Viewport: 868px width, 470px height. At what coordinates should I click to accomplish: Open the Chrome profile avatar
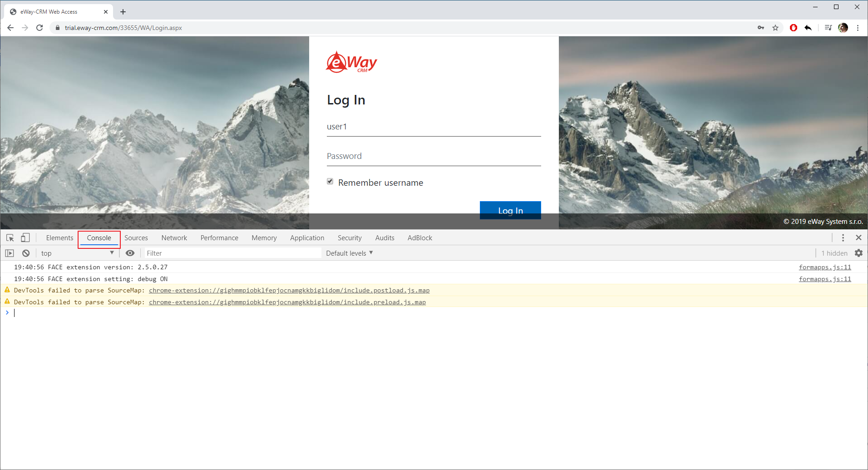click(843, 28)
